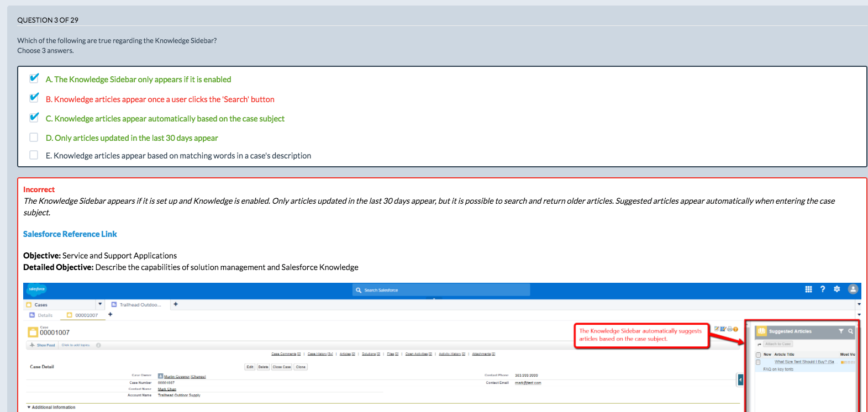Viewport: 868px width, 412px height.
Task: Click the filter funnel in Suggested Articles
Action: point(841,331)
